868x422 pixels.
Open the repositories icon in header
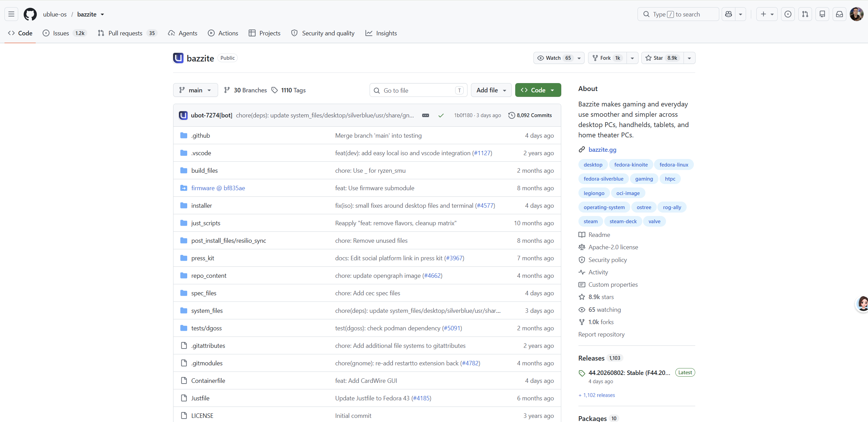(822, 14)
